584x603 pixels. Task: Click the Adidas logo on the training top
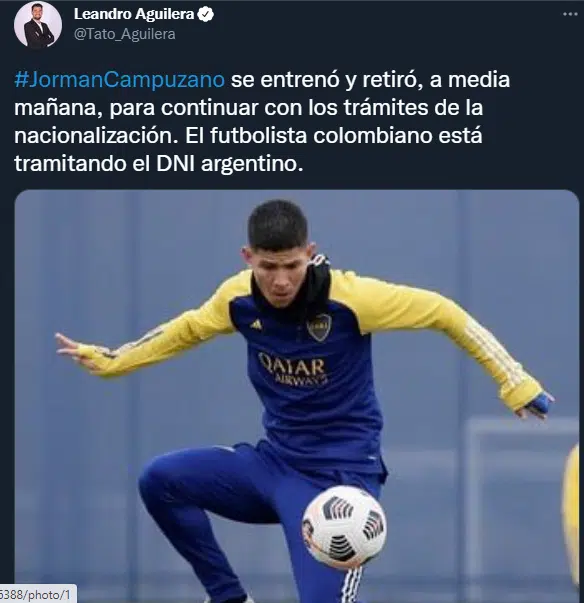(x=256, y=325)
